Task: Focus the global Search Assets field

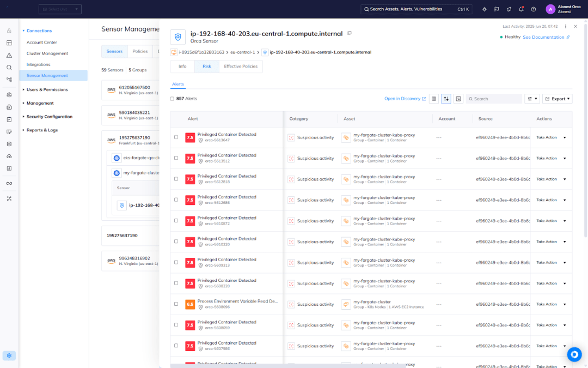Action: coord(416,9)
